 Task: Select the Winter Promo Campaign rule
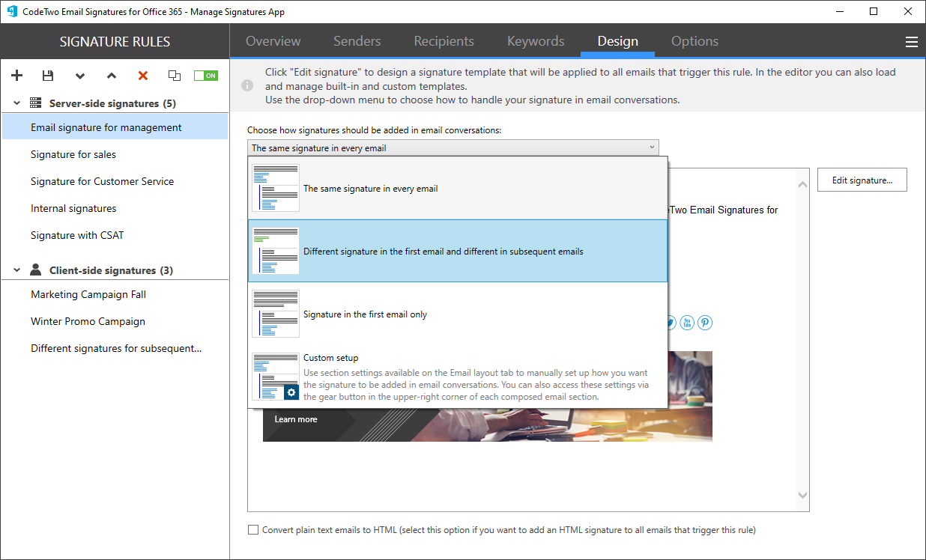(x=87, y=320)
